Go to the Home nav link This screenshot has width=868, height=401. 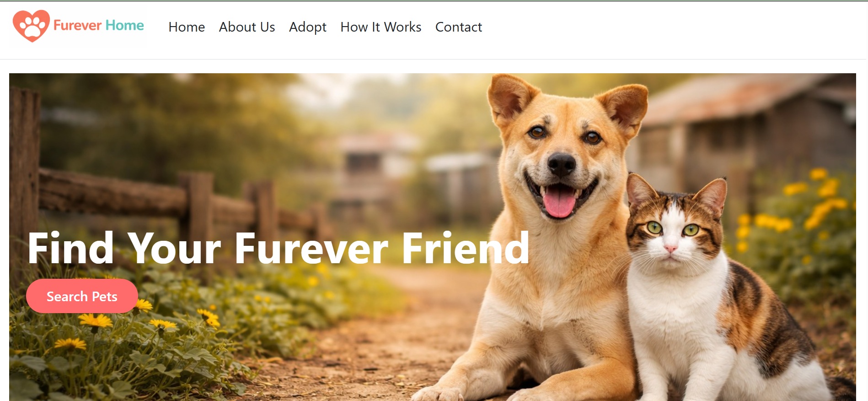point(187,27)
